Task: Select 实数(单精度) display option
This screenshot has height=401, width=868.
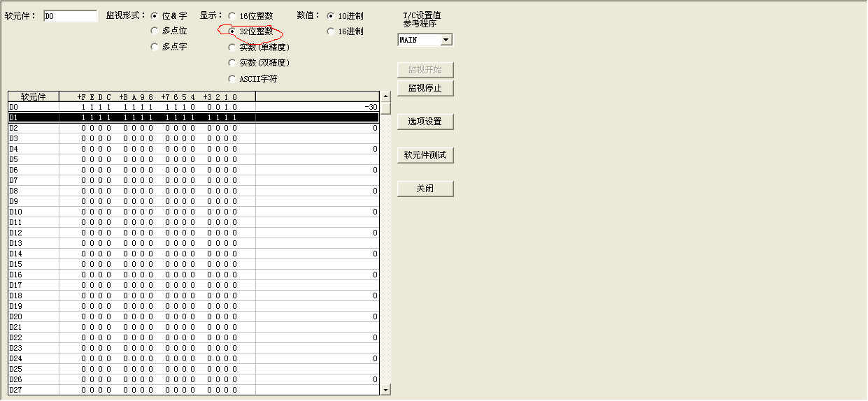Action: click(232, 47)
